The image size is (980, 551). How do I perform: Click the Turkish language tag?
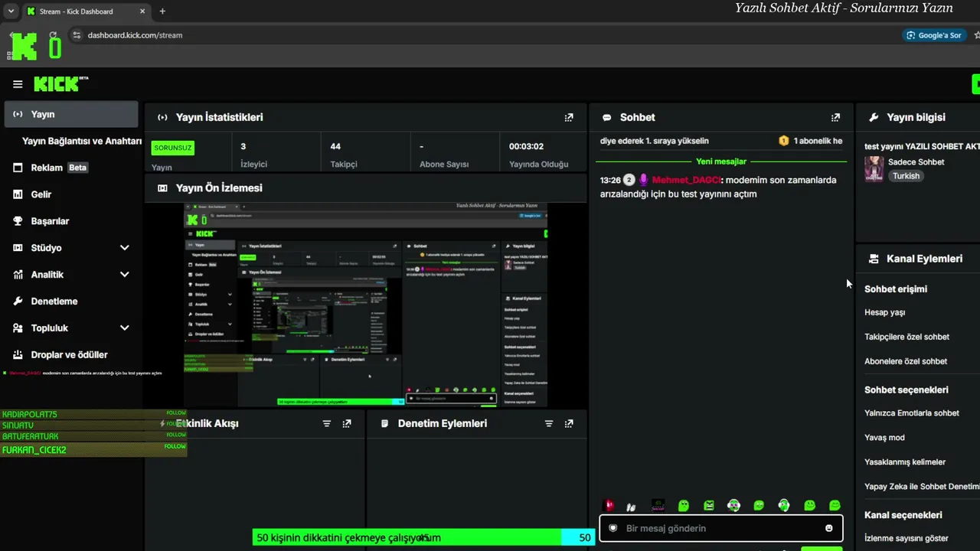click(906, 176)
